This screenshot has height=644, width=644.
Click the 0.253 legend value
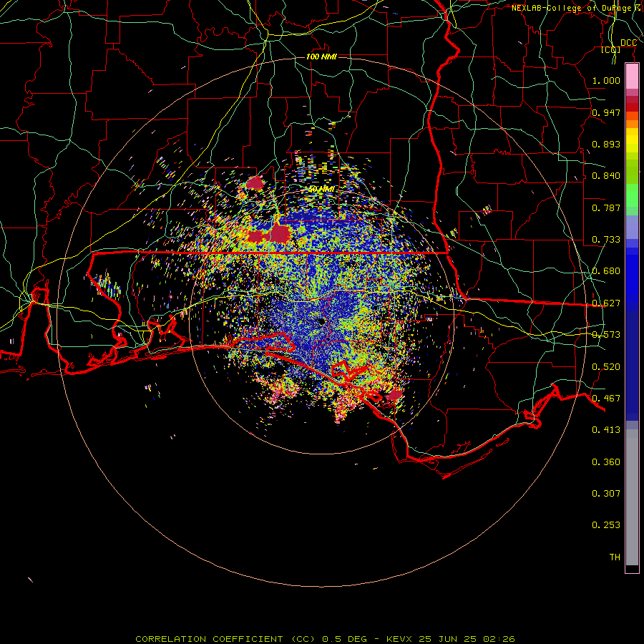point(606,525)
